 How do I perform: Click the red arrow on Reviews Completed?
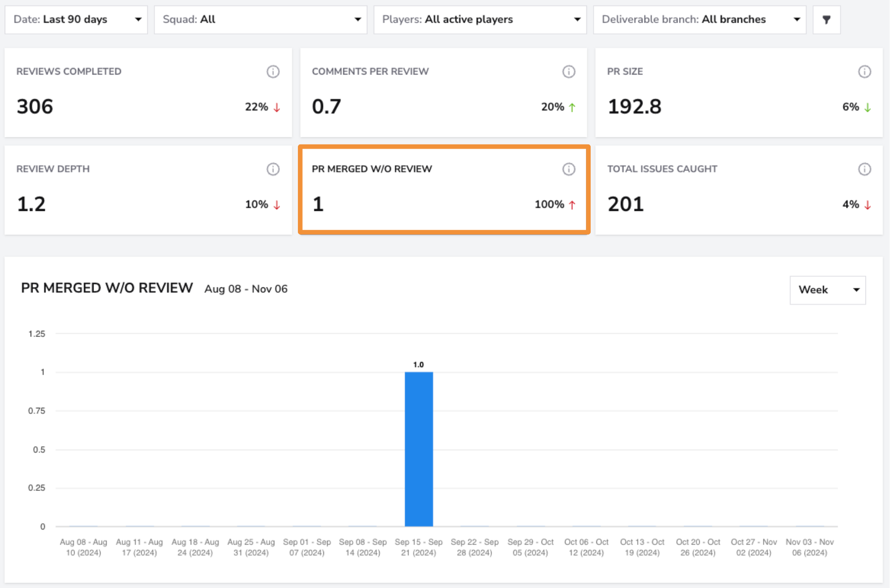(277, 108)
